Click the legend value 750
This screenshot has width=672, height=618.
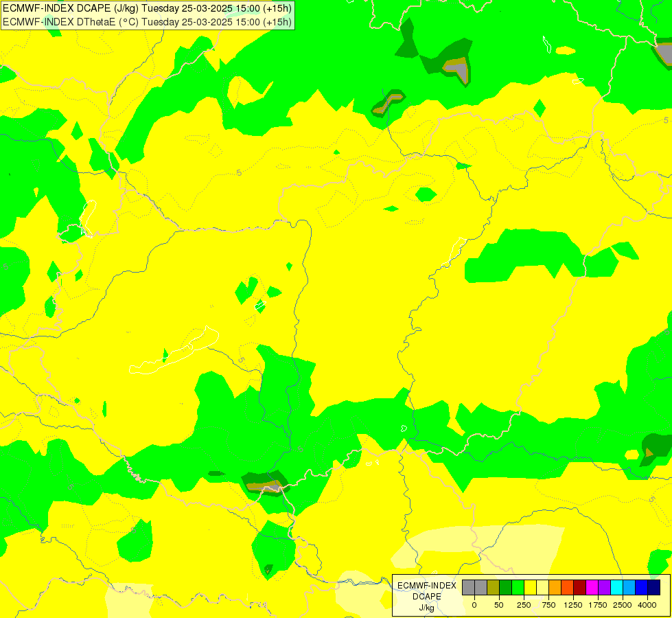(x=548, y=605)
